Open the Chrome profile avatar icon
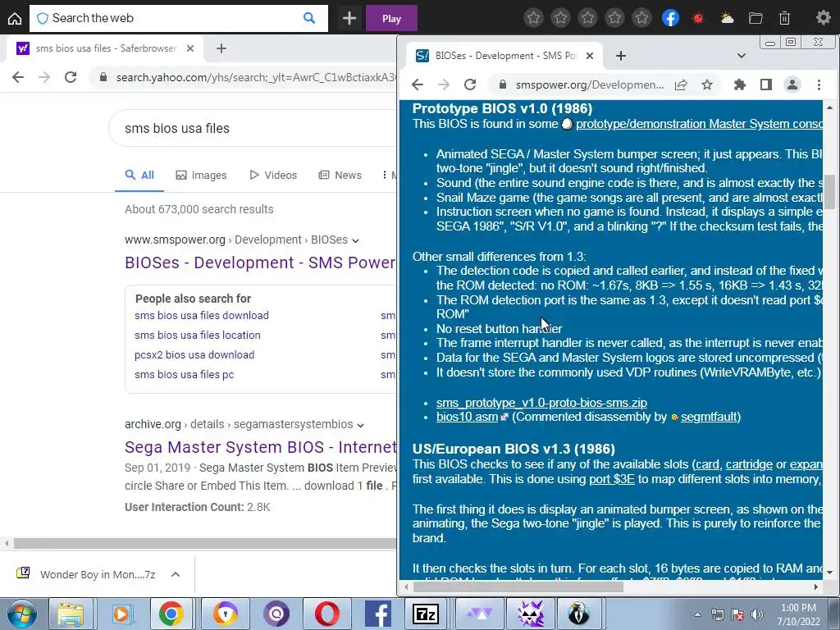 pyautogui.click(x=792, y=84)
